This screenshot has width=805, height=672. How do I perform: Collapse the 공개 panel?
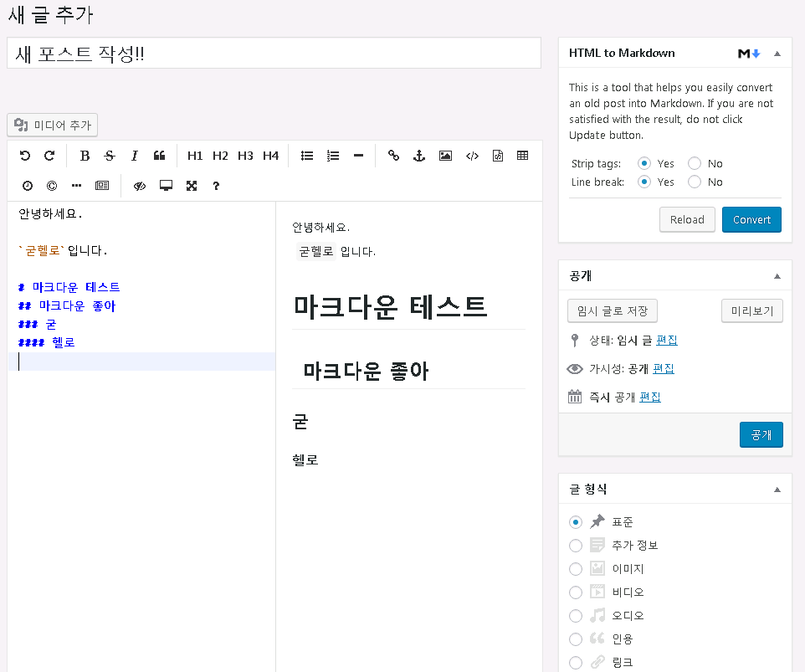[x=777, y=276]
